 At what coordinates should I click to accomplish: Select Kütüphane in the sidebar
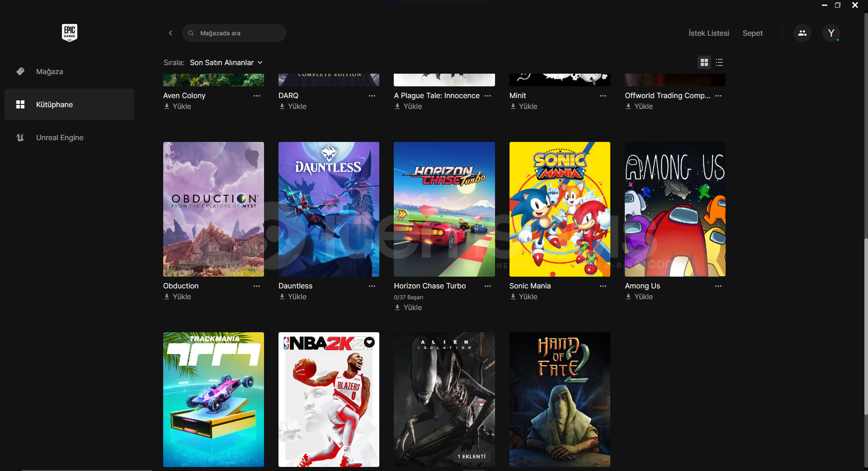click(x=69, y=104)
